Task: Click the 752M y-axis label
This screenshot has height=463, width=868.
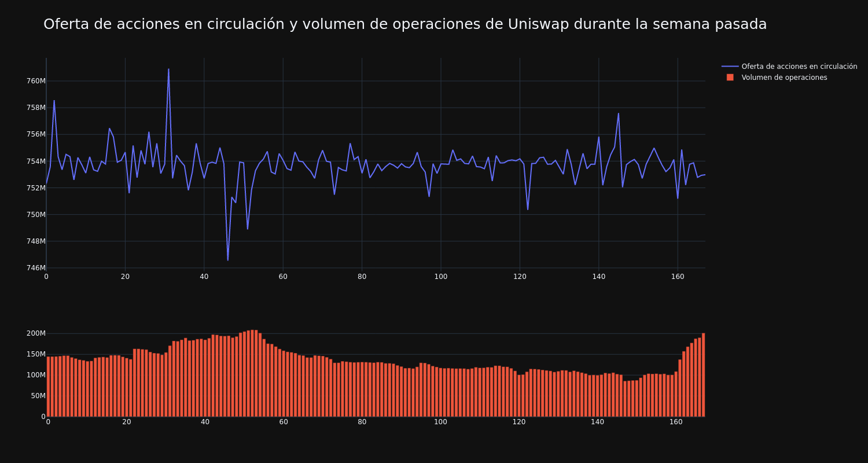Action: pyautogui.click(x=36, y=188)
